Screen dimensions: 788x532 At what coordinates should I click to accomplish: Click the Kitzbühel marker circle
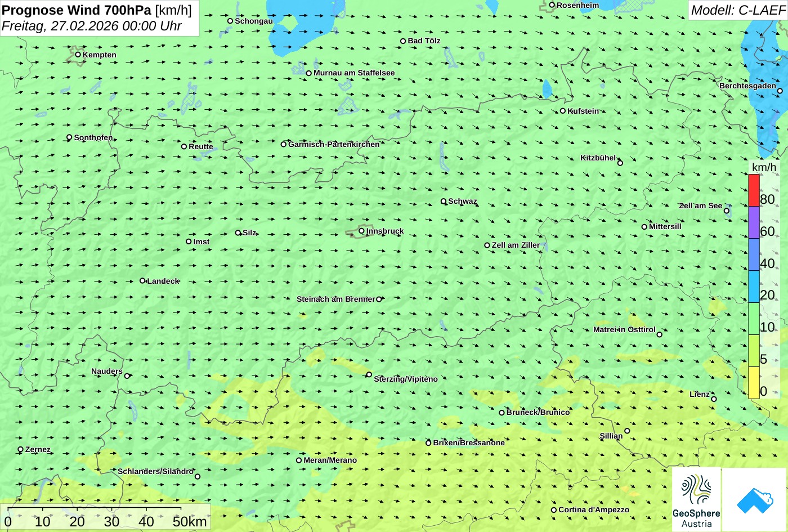coord(620,163)
